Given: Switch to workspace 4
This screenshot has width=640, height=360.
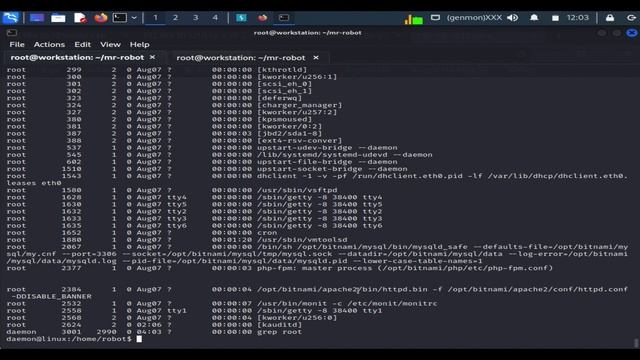Looking at the screenshot, I should pyautogui.click(x=215, y=18).
